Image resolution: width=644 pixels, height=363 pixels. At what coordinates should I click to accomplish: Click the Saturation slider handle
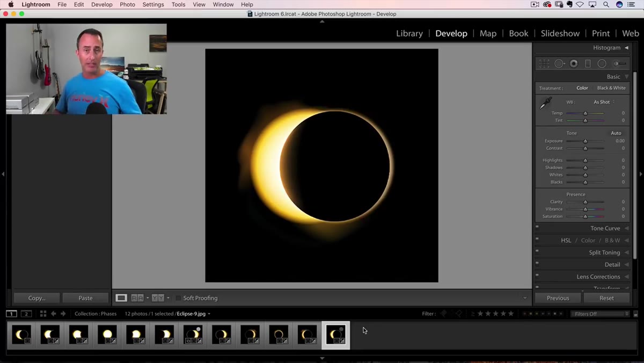tap(586, 216)
